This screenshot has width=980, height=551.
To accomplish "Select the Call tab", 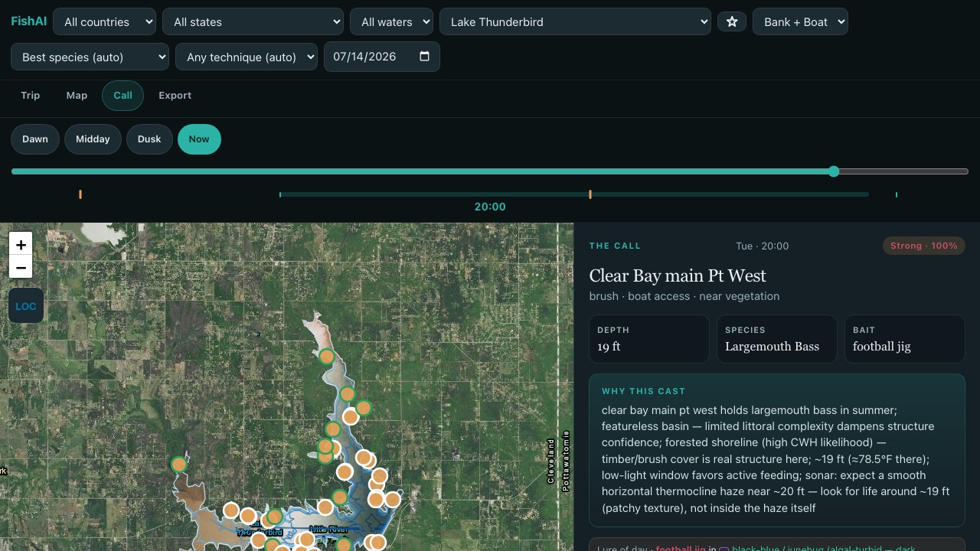I will tap(123, 96).
